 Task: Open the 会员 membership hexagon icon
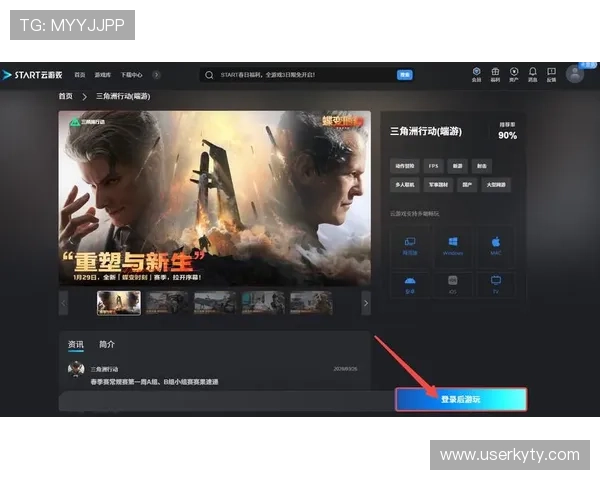click(476, 75)
